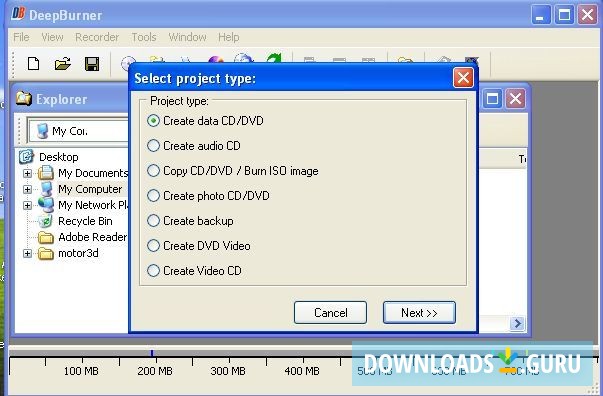Open the Recorder menu
The image size is (603, 396).
[97, 37]
